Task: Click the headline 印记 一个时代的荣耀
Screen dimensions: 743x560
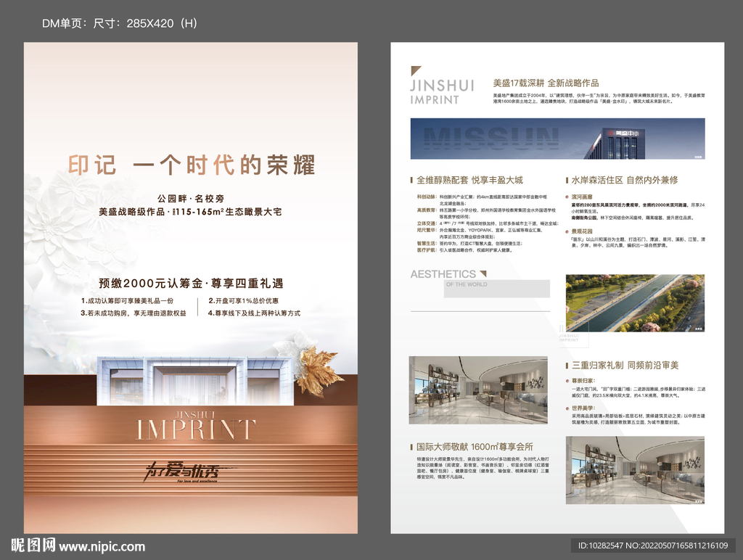Action: click(192, 165)
